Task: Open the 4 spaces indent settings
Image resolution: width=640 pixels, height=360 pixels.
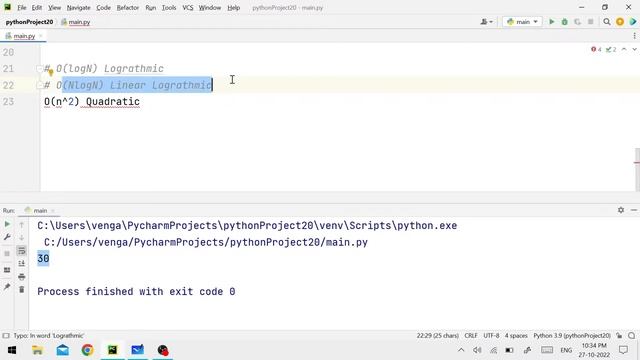Action: coord(516,336)
